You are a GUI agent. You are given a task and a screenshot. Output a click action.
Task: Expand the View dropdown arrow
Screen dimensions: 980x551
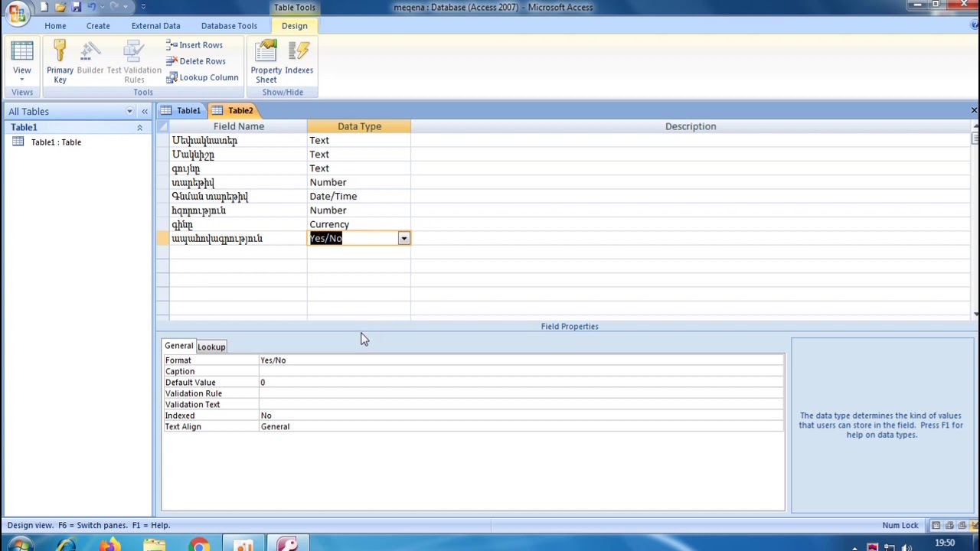(22, 80)
